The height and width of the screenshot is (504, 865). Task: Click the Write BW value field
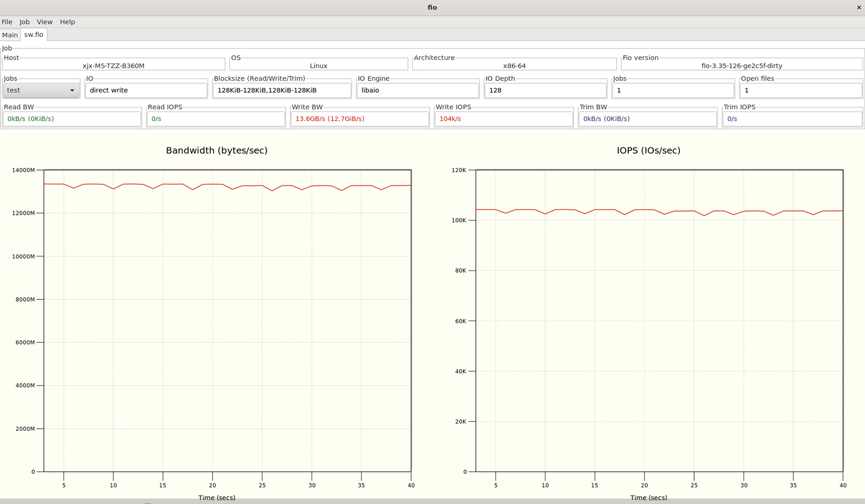pos(359,118)
